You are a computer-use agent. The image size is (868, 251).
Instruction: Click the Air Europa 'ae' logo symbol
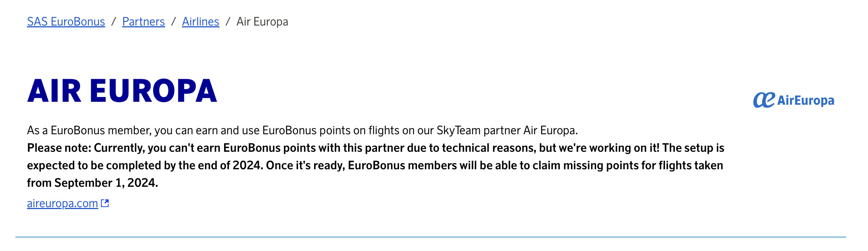tap(764, 100)
